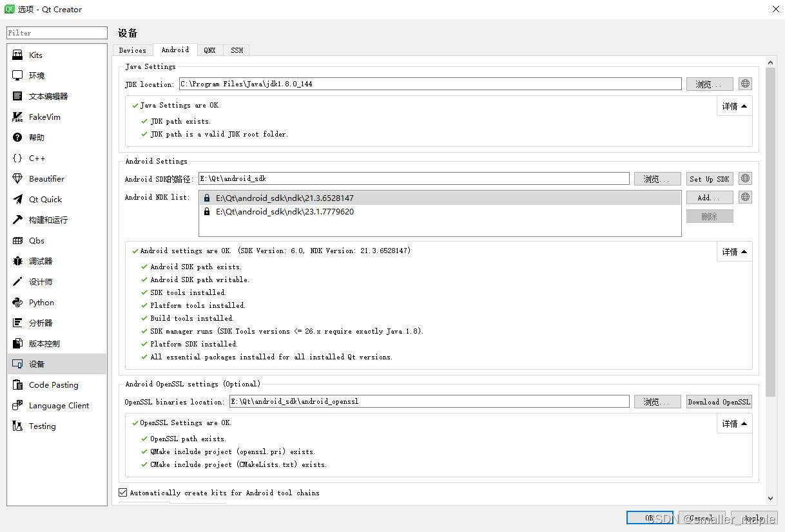
Task: Click the 删除 remove NDK button
Action: 710,216
